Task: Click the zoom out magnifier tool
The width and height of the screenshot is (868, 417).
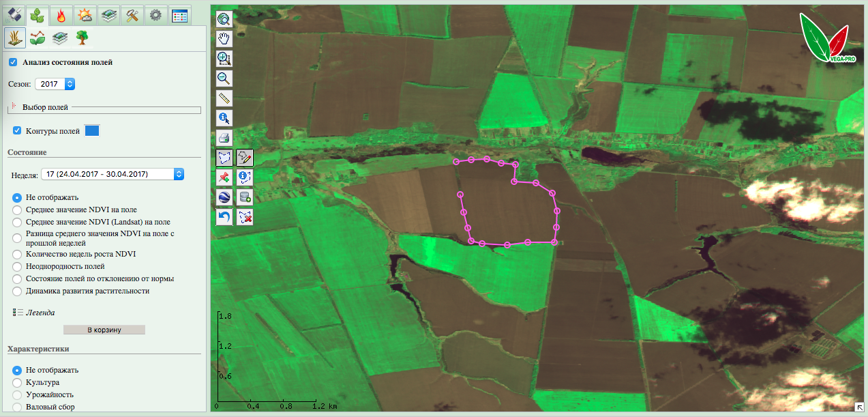Action: 224,78
